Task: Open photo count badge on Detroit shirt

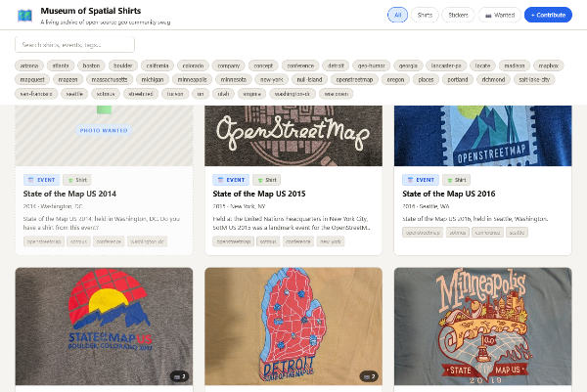Action: pos(369,376)
